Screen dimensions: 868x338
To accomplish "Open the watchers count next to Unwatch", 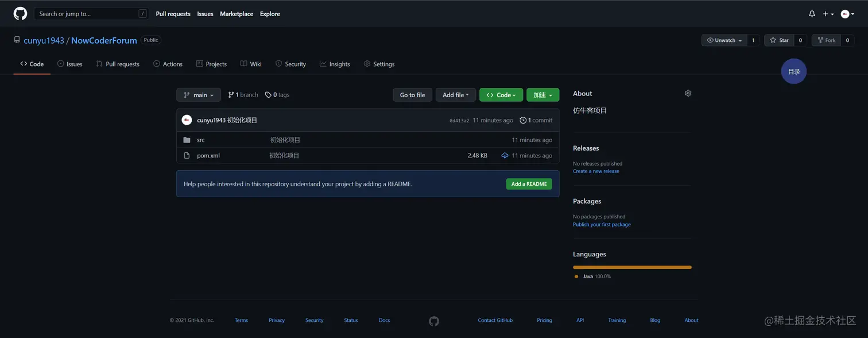I will 753,40.
